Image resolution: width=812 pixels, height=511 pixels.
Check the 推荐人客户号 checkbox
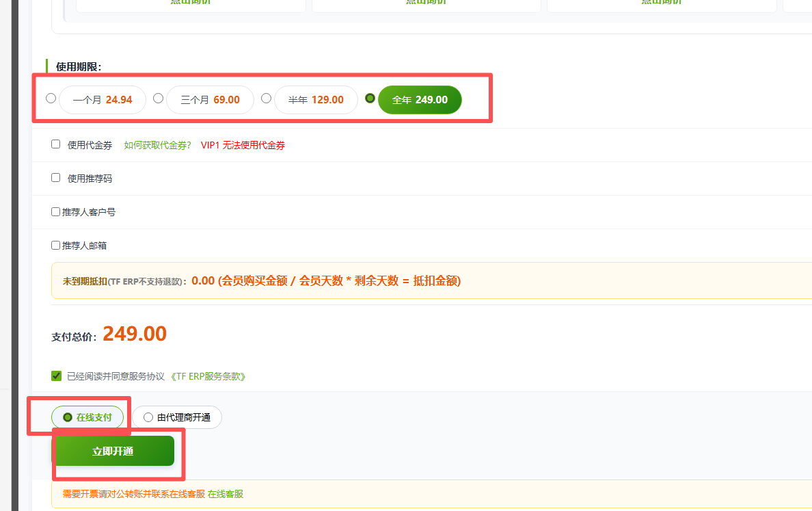click(x=56, y=212)
